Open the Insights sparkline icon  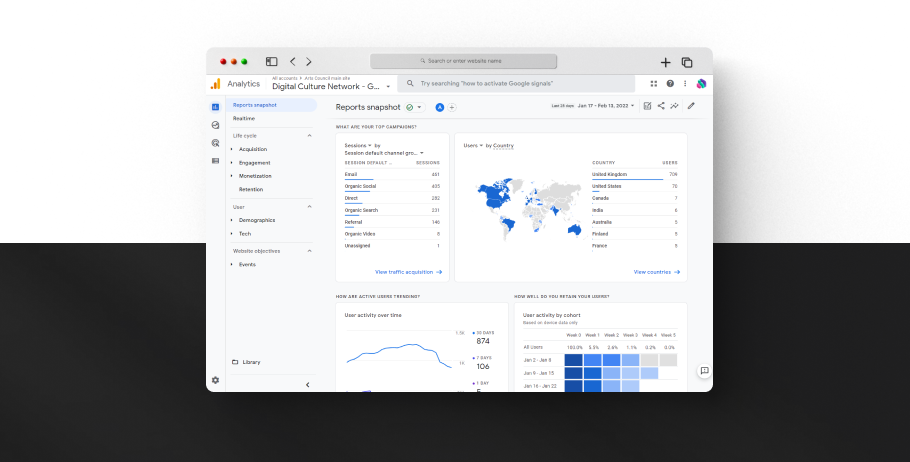tap(674, 106)
